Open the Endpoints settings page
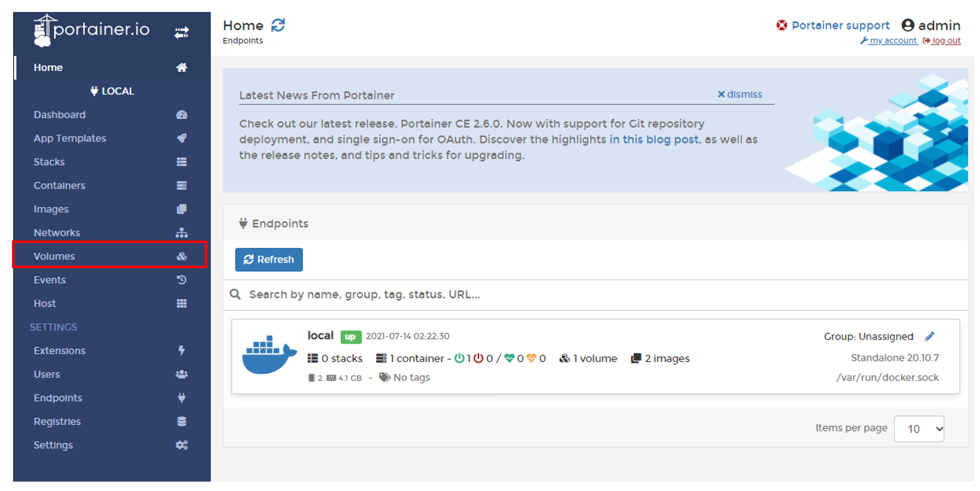 [112, 398]
